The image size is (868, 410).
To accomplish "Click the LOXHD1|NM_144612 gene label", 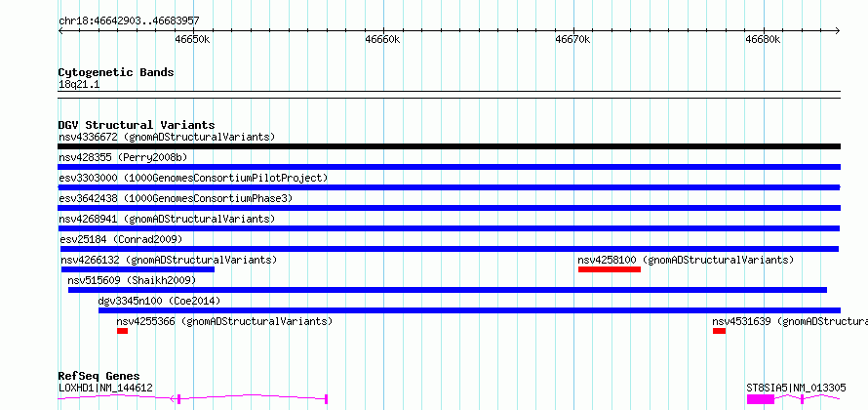I will 105,388.
